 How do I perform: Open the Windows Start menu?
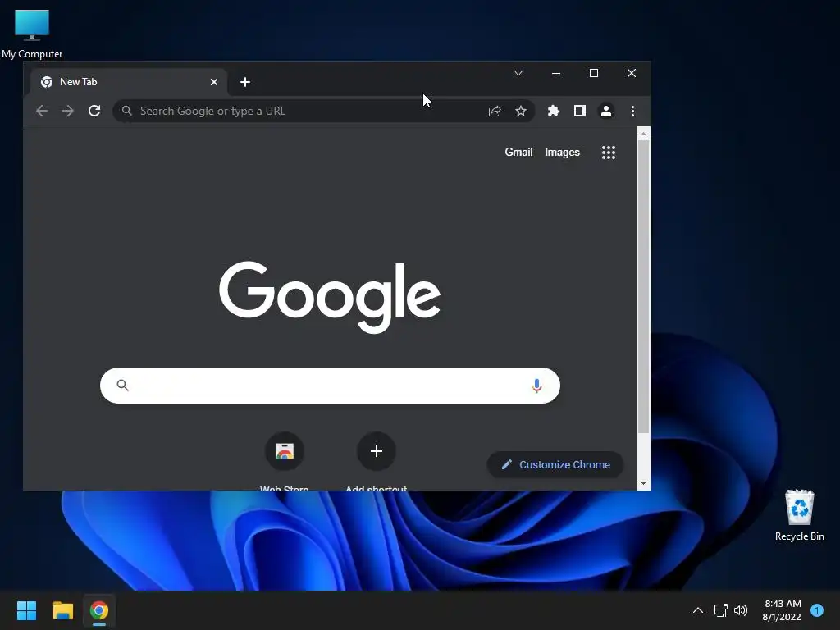click(26, 610)
